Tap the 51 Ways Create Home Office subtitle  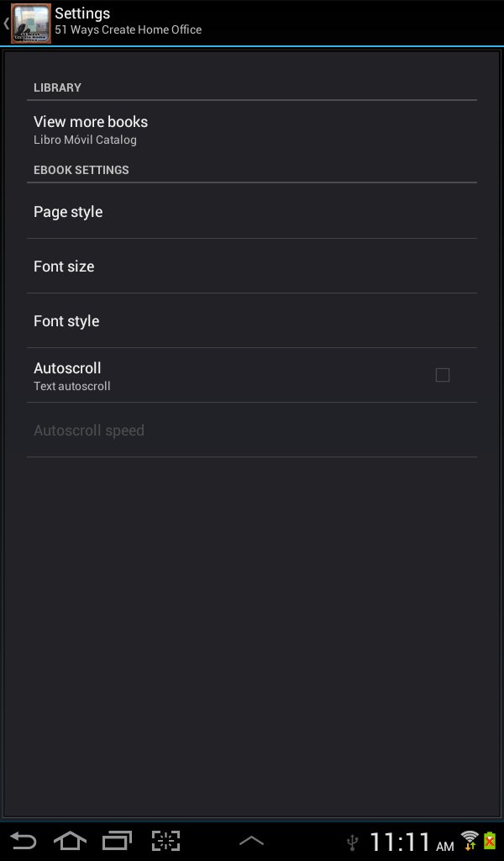tap(128, 29)
